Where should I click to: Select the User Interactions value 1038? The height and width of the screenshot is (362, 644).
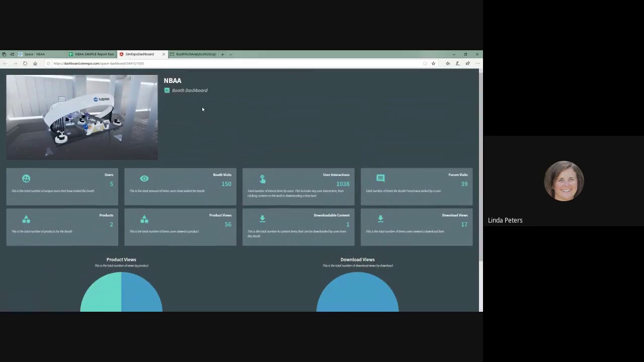[343, 184]
